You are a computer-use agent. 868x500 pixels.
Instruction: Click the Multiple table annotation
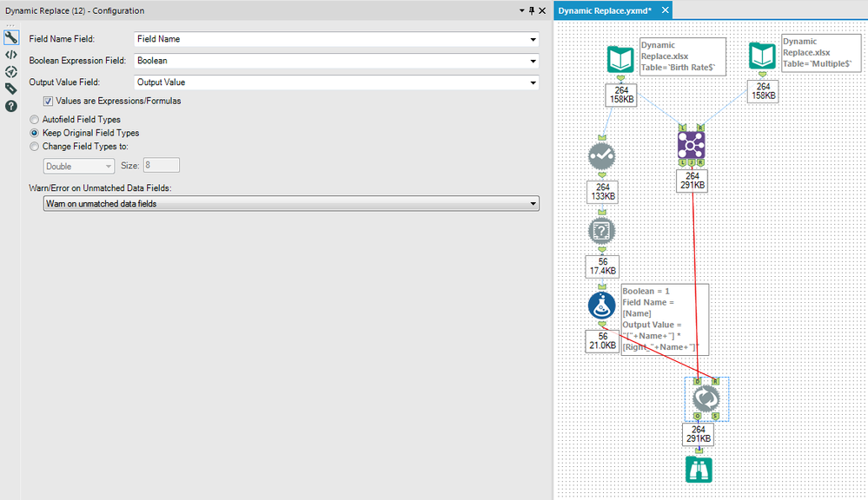(821, 53)
